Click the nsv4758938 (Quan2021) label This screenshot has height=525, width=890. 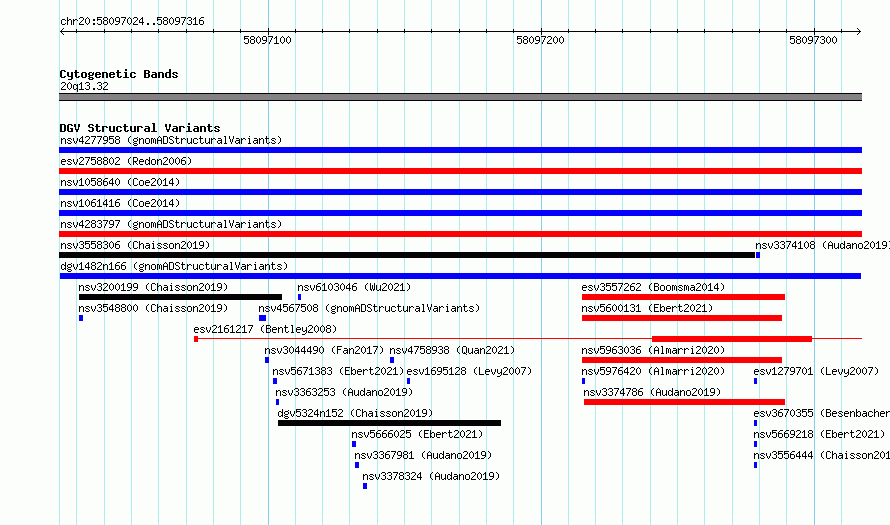[452, 350]
